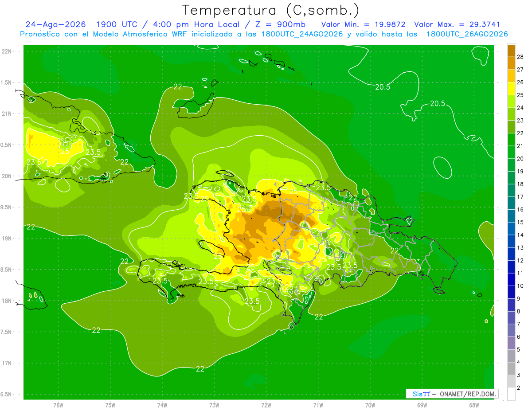Click the 'ONAMET/REP.DOM.' credit label
Screen dimensions: 532x411
(467, 394)
